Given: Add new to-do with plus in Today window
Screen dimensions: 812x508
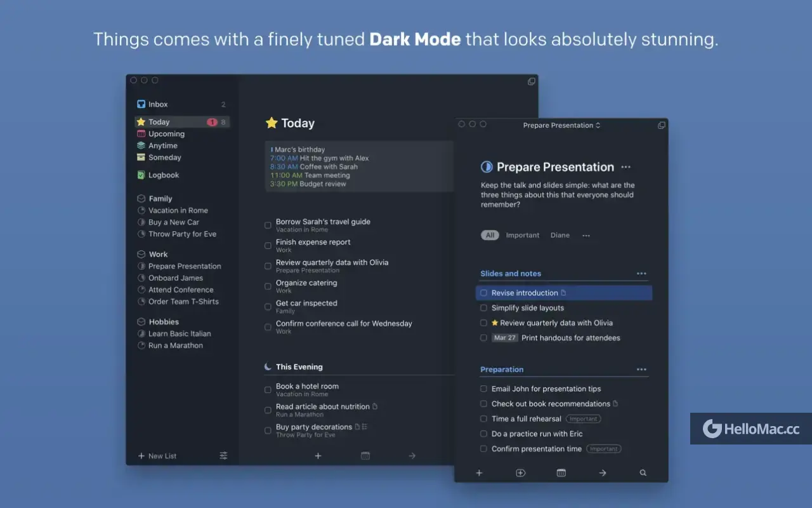Looking at the screenshot, I should click(x=318, y=456).
